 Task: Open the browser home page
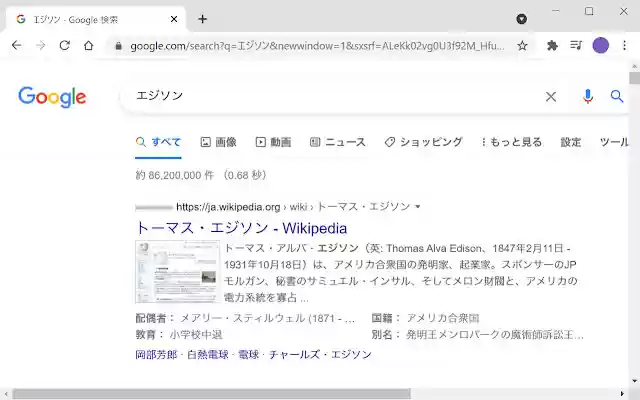89,45
